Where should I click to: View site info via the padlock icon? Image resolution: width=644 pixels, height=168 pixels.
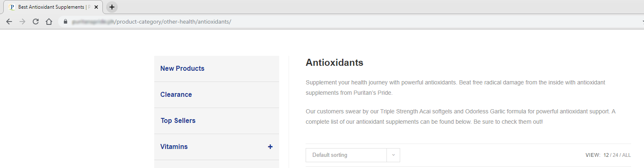click(65, 22)
